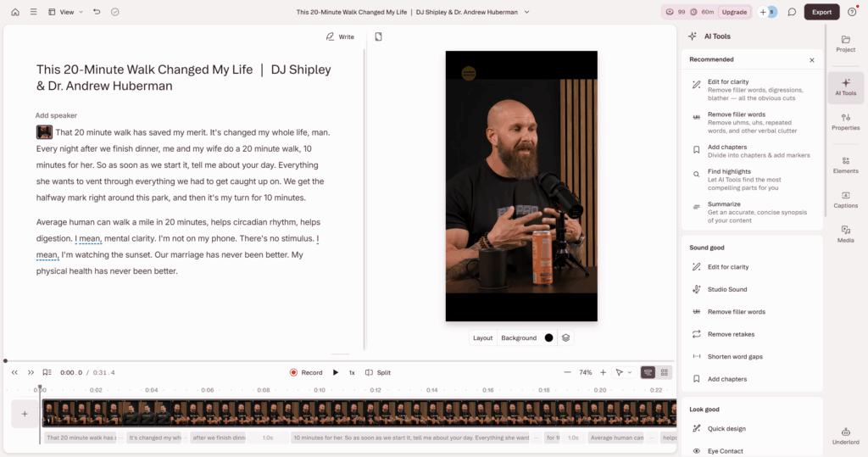Open the Properties sidebar tab

point(845,122)
